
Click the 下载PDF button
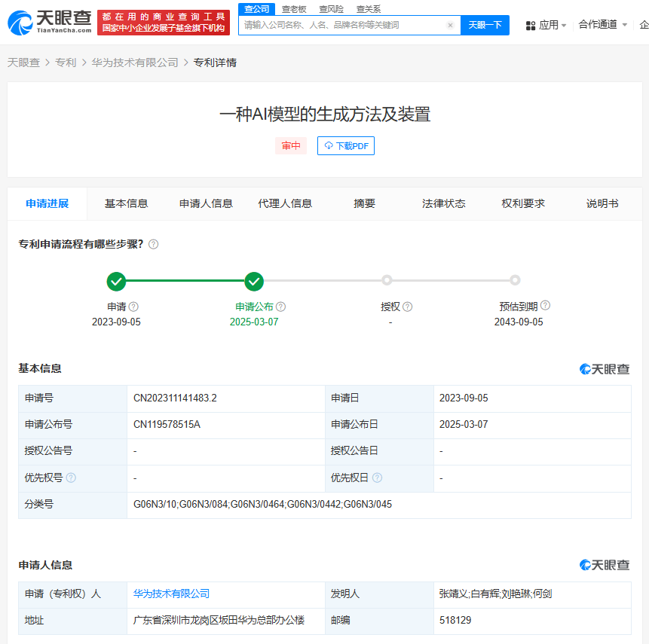pos(346,146)
